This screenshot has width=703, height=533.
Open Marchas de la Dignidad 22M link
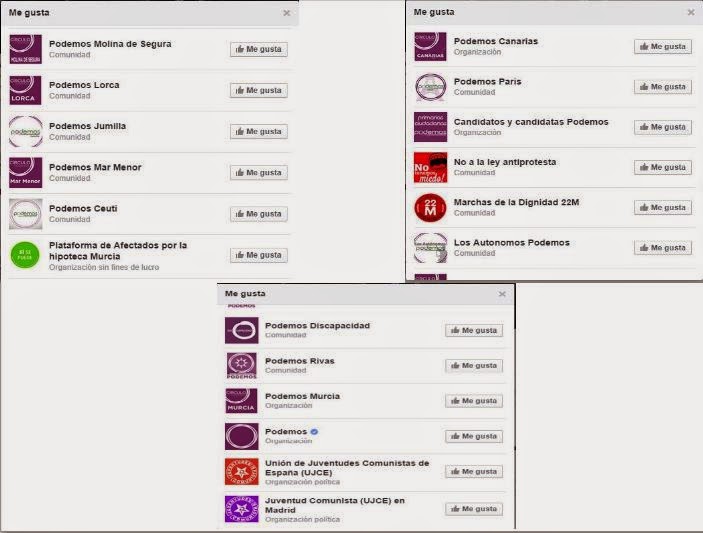click(516, 203)
